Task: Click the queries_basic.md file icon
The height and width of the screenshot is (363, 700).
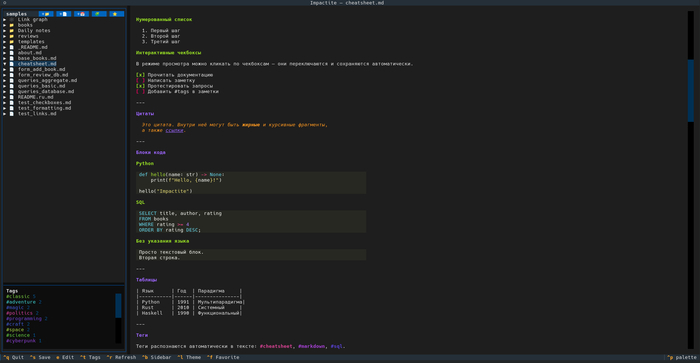Action: tap(12, 86)
